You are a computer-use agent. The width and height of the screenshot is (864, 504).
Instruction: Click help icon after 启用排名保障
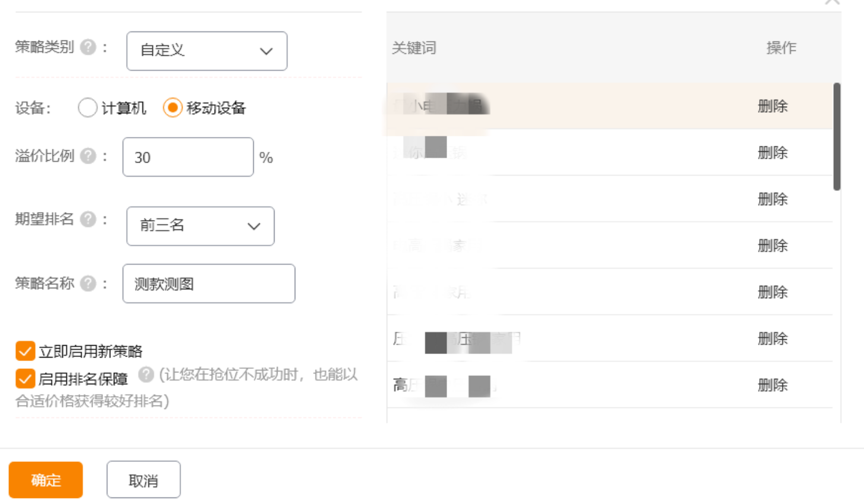coord(146,375)
